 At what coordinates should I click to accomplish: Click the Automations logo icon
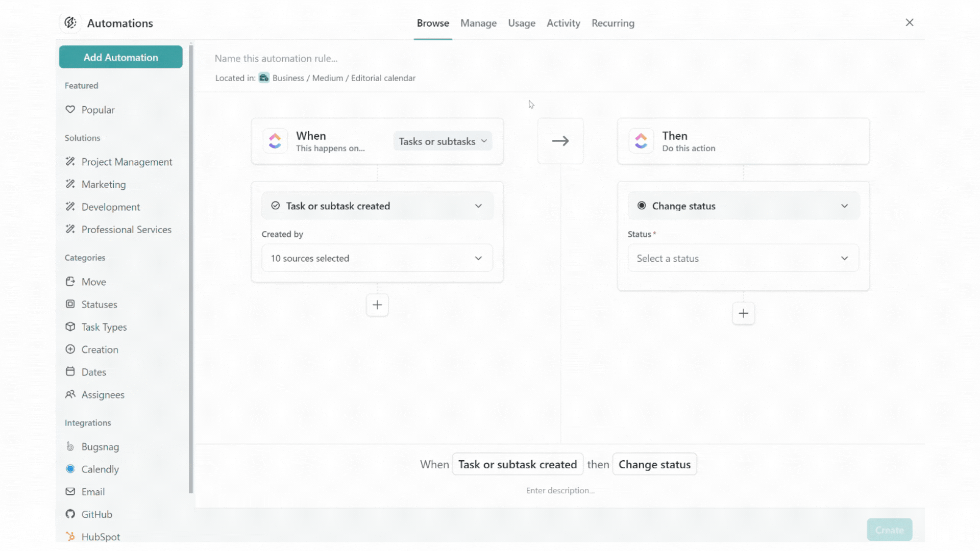tap(70, 23)
